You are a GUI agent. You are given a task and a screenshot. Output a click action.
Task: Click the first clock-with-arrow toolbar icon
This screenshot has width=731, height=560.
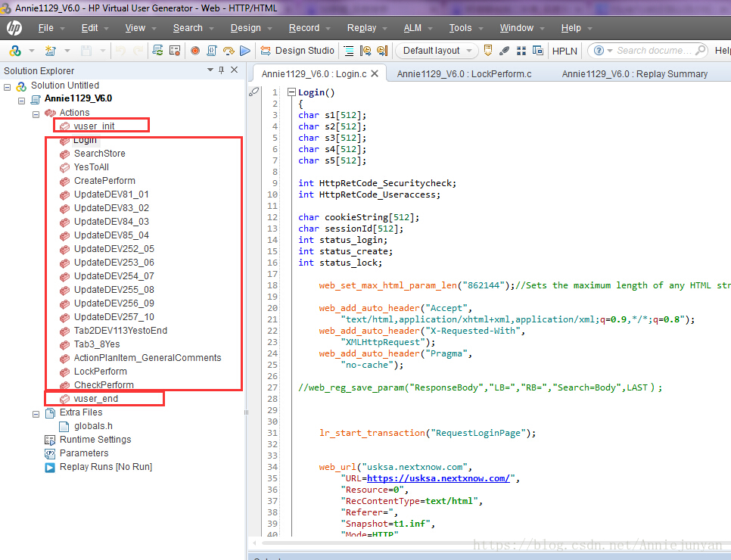(x=365, y=51)
